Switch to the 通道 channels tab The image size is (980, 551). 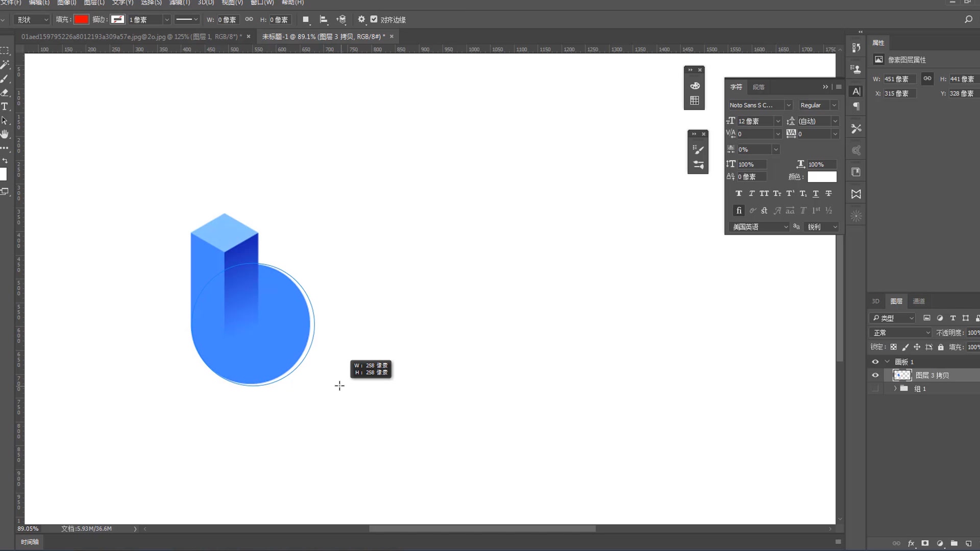tap(919, 301)
